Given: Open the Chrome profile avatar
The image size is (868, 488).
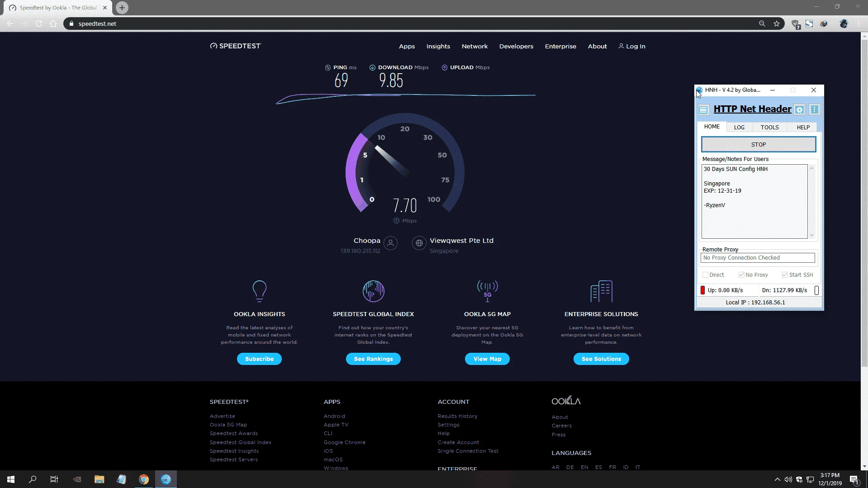Looking at the screenshot, I should coord(844,24).
